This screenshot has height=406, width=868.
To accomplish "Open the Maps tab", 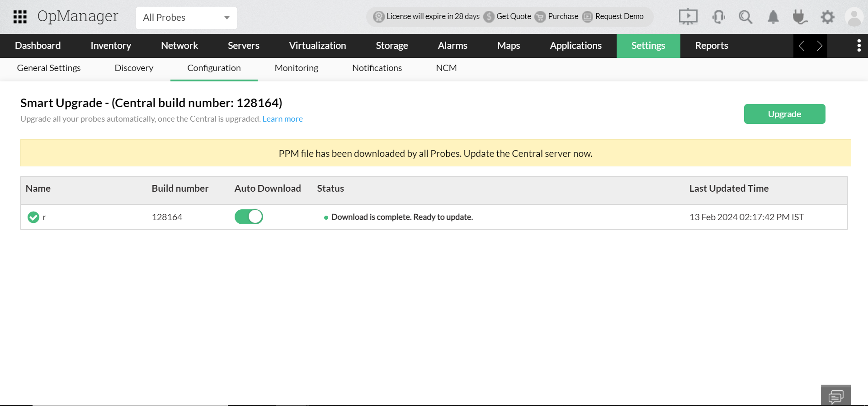I will coord(509,46).
